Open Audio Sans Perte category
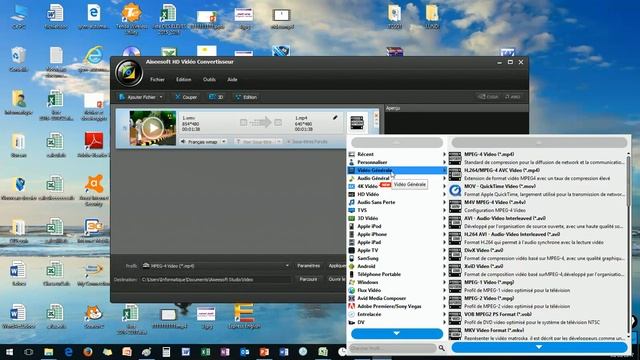The image size is (640, 360). click(x=397, y=202)
